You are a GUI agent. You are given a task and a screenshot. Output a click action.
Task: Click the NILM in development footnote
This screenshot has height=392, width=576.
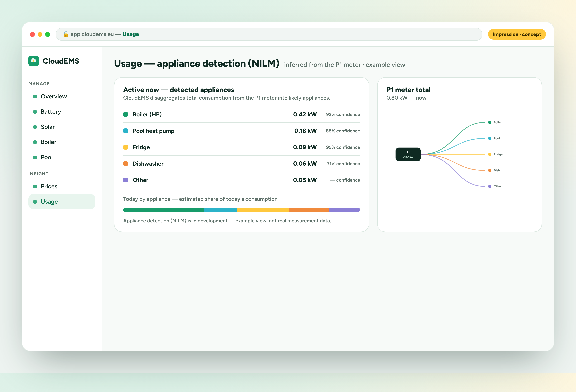[x=227, y=221]
